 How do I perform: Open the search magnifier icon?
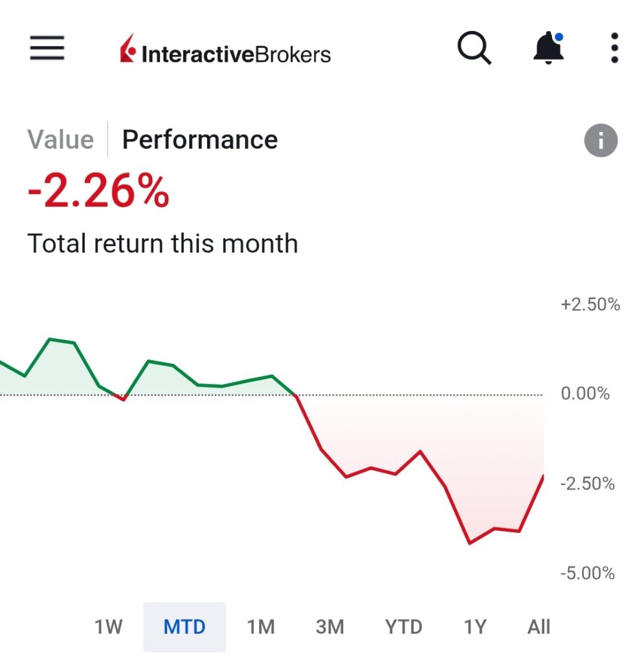click(x=474, y=49)
